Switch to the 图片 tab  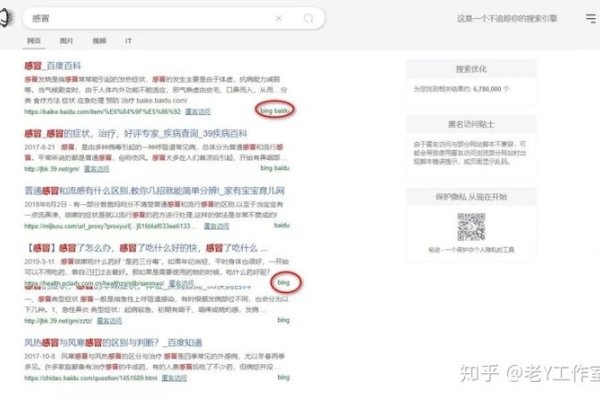(x=66, y=41)
